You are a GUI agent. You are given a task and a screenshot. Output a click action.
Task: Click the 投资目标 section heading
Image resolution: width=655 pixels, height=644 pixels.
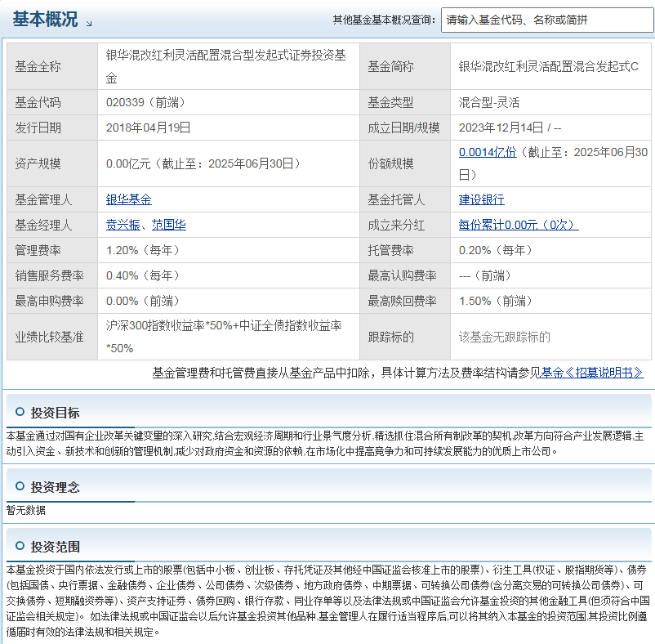pos(55,413)
